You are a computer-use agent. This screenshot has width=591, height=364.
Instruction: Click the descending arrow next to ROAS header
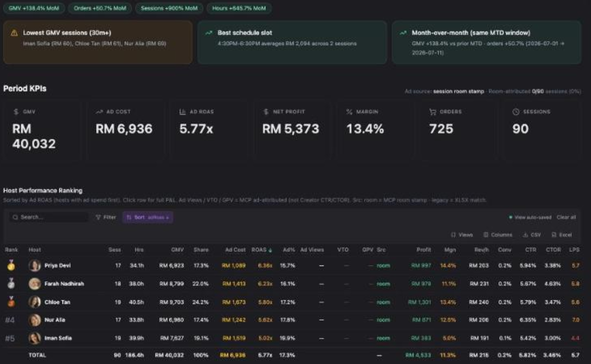point(270,250)
